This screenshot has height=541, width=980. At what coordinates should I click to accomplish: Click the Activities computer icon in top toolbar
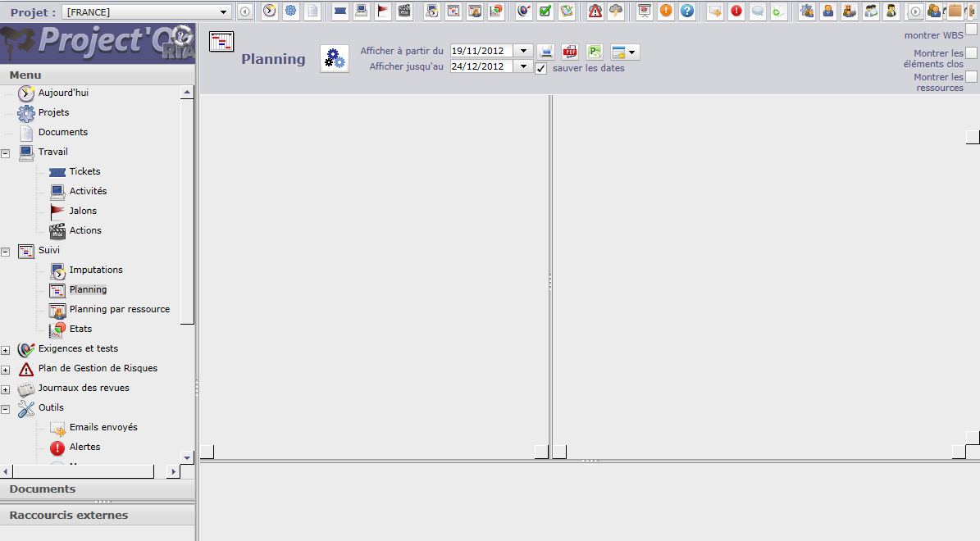362,11
